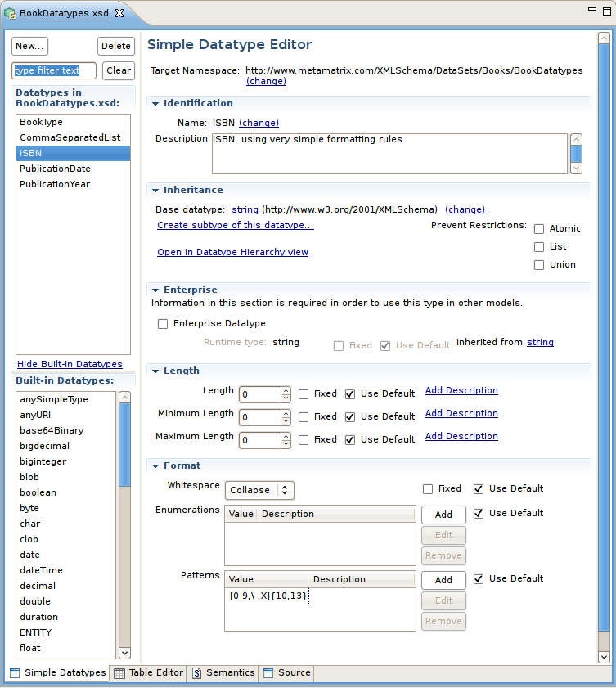Check the List prevent restriction box
The width and height of the screenshot is (616, 688).
tap(539, 247)
